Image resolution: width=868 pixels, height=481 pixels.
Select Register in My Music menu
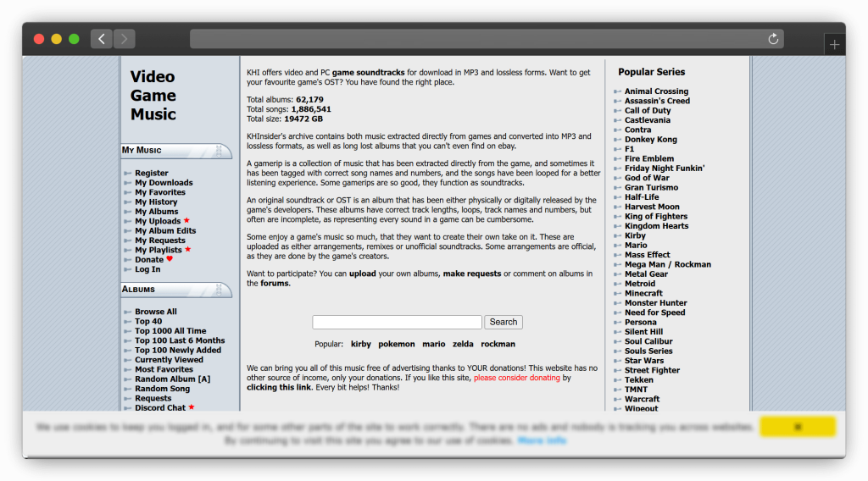point(152,173)
